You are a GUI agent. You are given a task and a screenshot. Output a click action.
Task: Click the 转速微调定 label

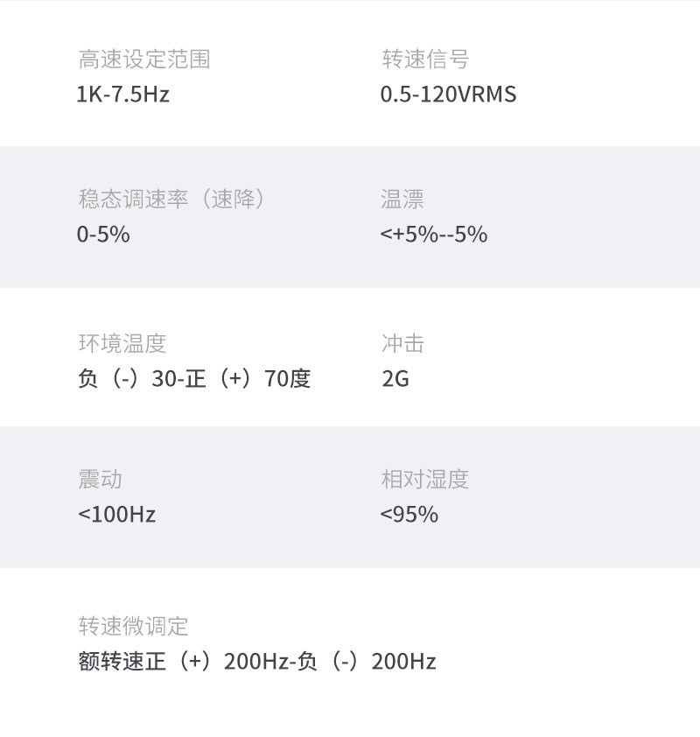coord(133,627)
